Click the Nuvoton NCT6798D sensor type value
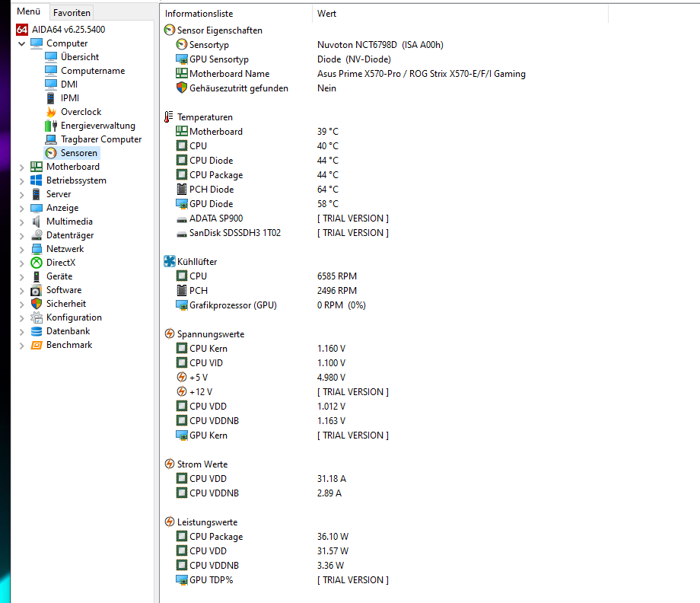This screenshot has width=700, height=603. coord(380,45)
